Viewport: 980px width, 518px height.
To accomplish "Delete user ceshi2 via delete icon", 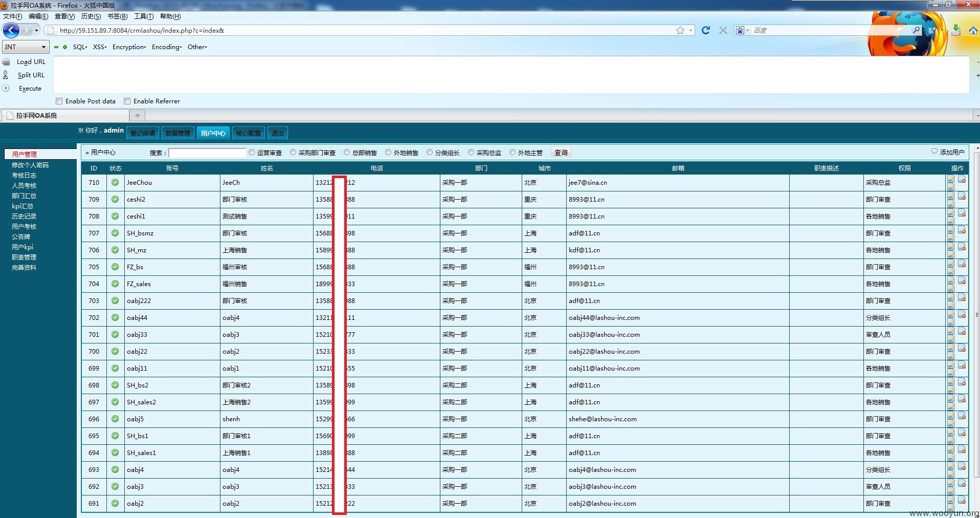I will (962, 196).
